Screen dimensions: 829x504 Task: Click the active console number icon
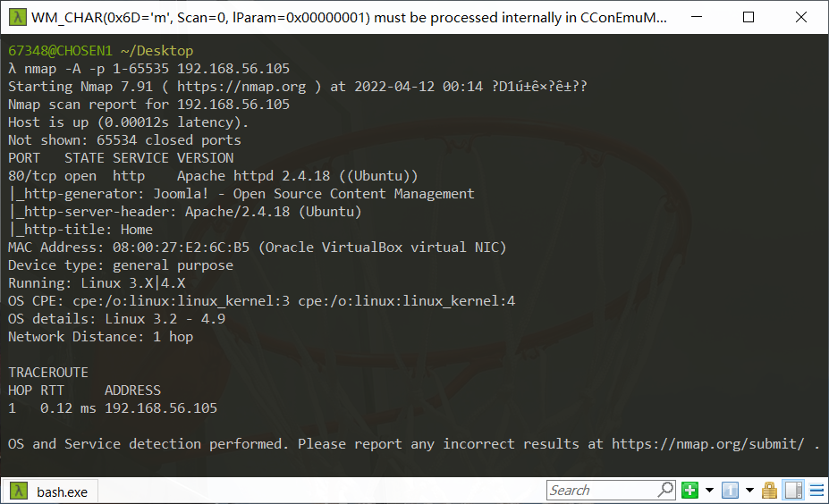tap(730, 491)
